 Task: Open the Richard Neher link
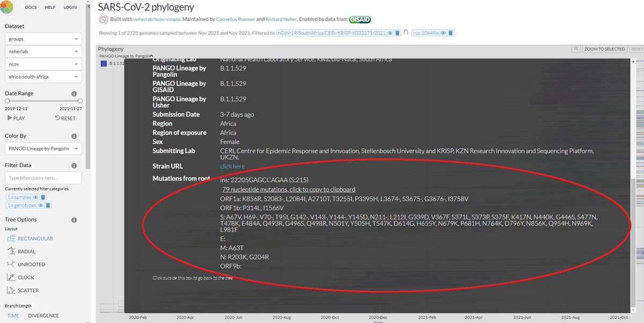tap(281, 19)
